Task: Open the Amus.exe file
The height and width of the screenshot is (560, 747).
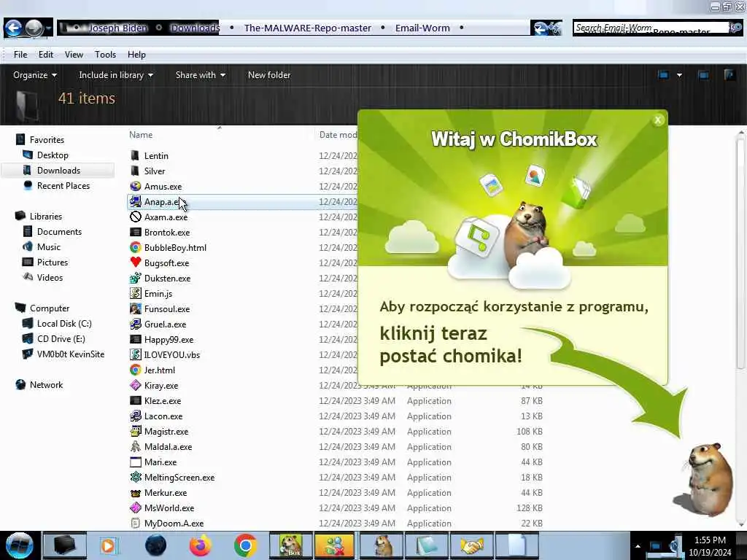Action: [163, 186]
